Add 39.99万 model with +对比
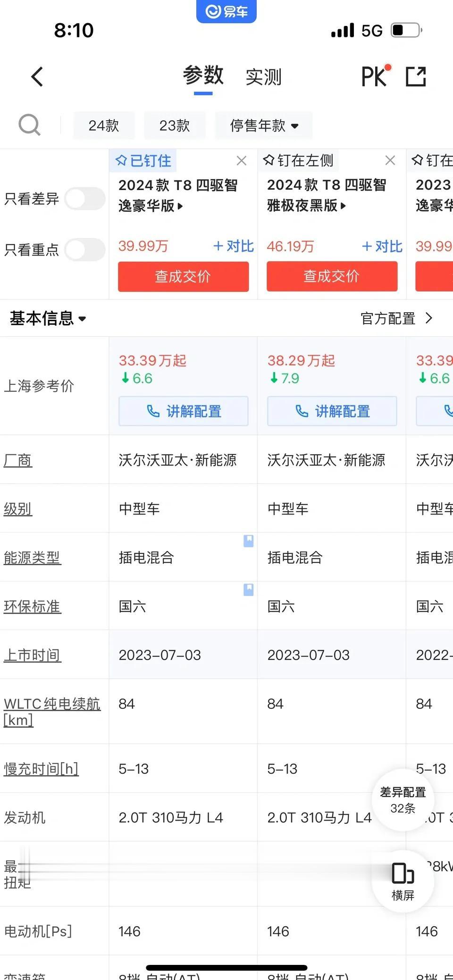The image size is (453, 980). [x=233, y=246]
